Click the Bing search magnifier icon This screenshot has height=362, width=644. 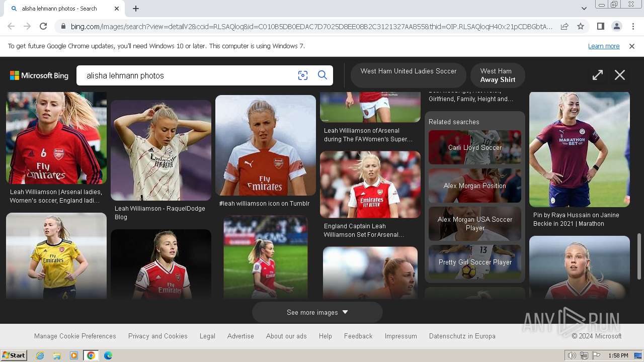coord(323,75)
